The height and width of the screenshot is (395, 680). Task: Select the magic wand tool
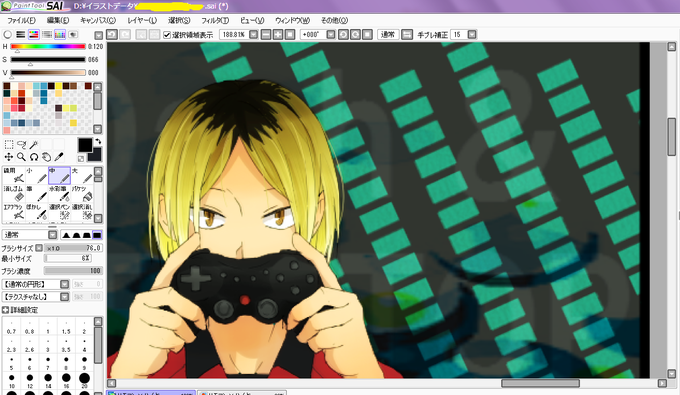34,144
